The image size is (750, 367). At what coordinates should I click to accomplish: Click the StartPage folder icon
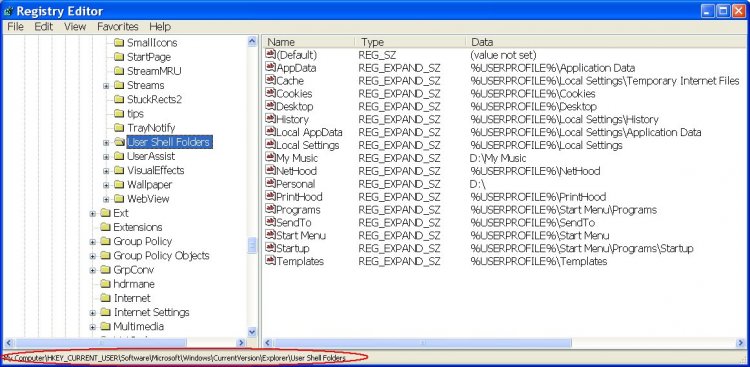tap(119, 57)
